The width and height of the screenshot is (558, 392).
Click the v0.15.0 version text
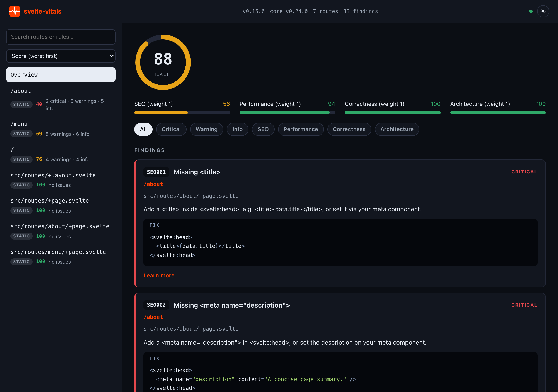pos(254,11)
